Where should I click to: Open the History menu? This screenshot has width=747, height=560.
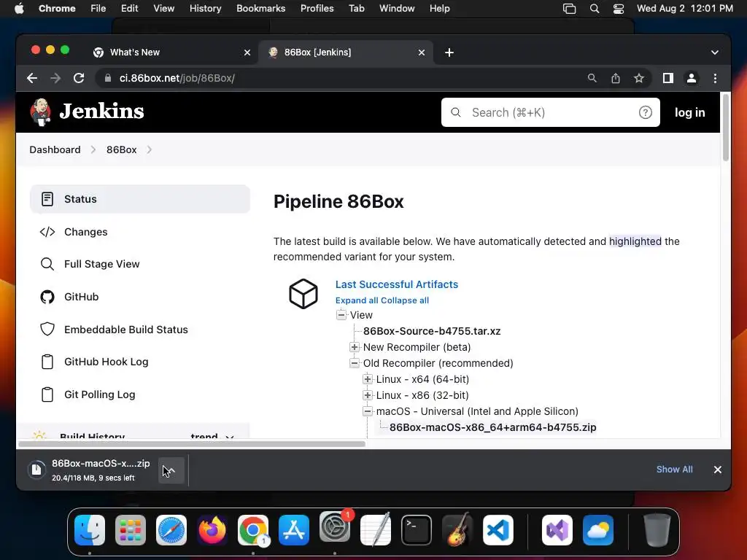tap(205, 9)
